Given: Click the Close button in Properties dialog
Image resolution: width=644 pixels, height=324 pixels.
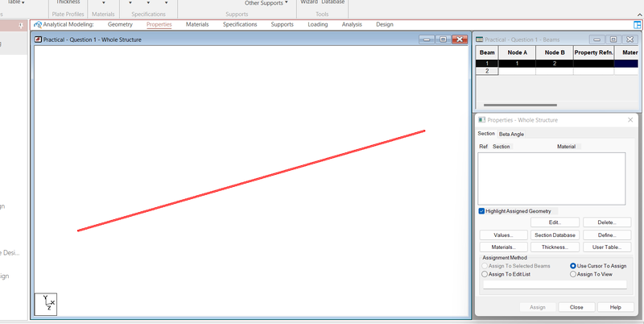Looking at the screenshot, I should coord(576,307).
